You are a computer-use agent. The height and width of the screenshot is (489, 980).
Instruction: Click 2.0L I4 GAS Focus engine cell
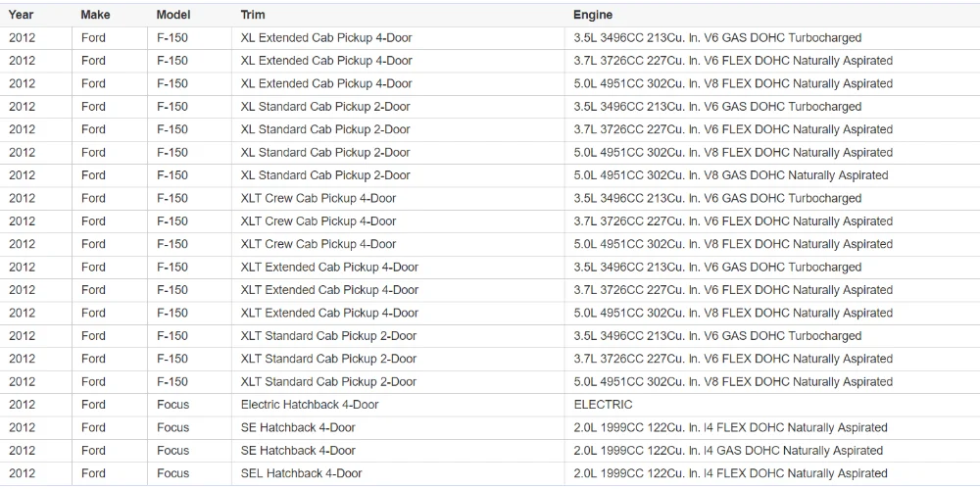[x=728, y=451]
